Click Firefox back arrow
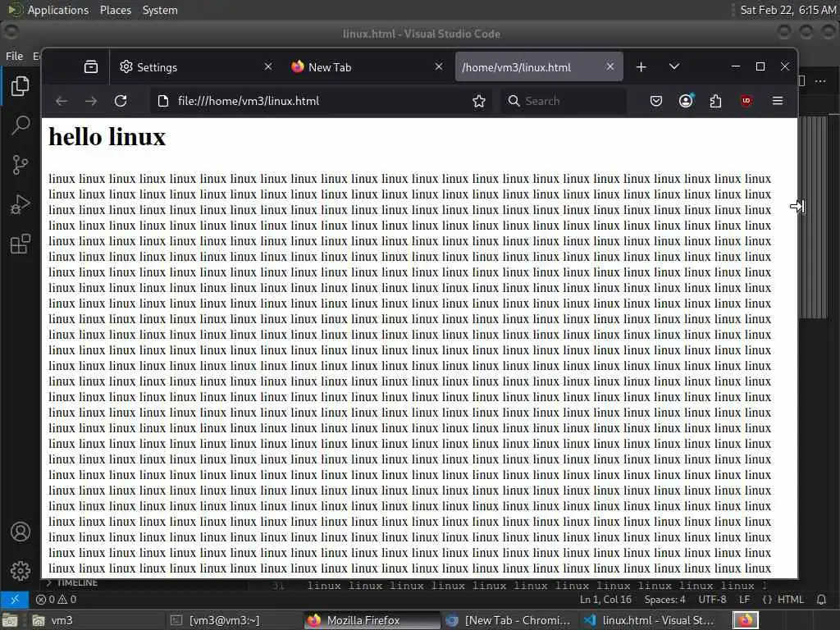 pyautogui.click(x=62, y=101)
